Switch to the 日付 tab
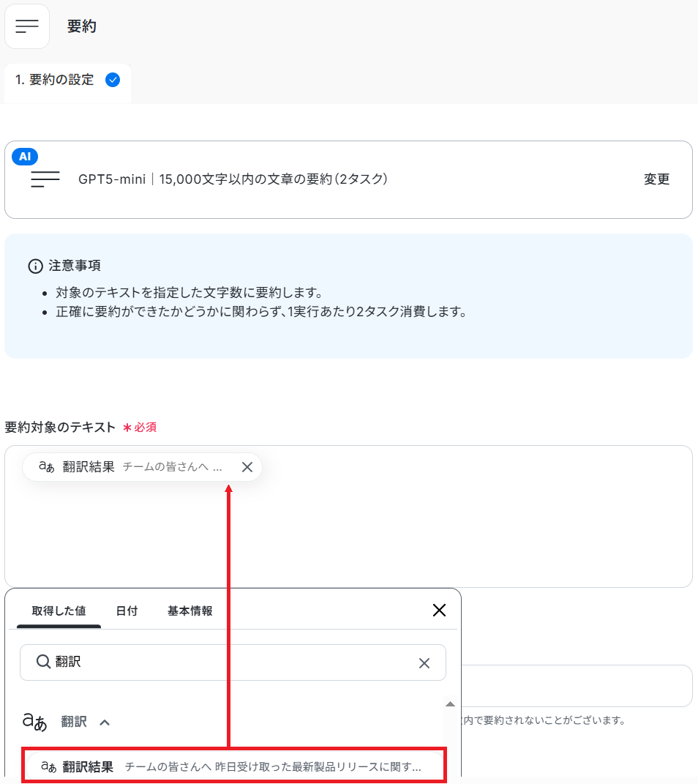This screenshot has width=698, height=784. pyautogui.click(x=127, y=611)
